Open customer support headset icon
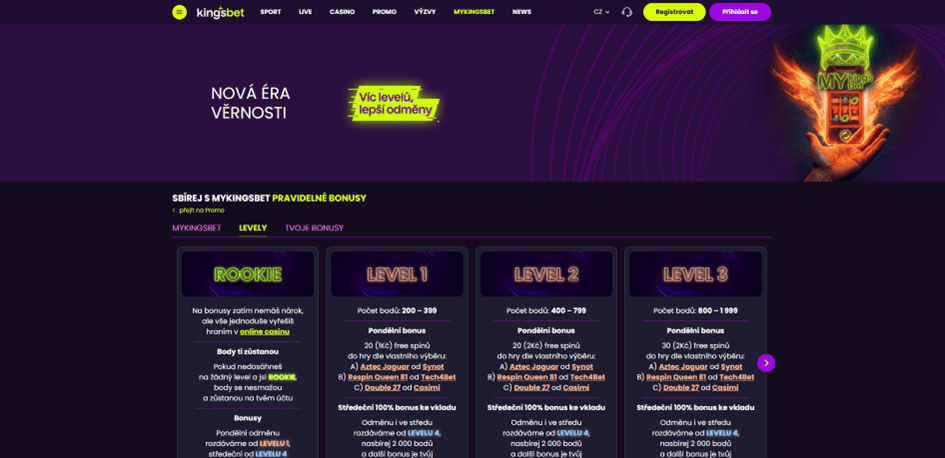The width and height of the screenshot is (945, 458). point(627,12)
